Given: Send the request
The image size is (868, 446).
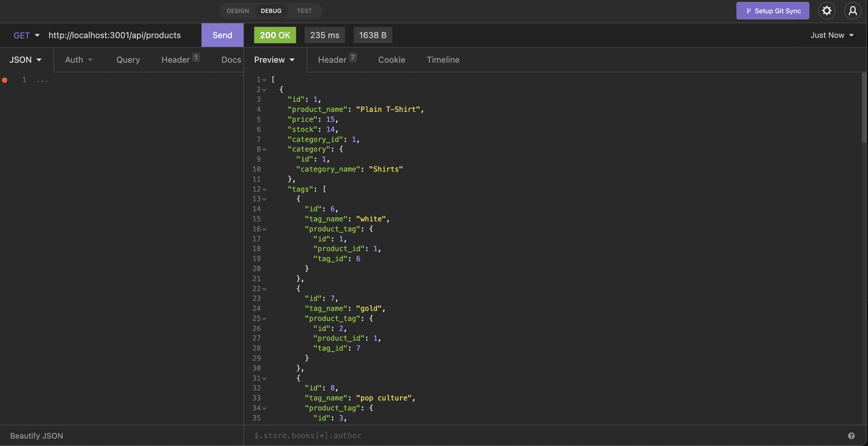Looking at the screenshot, I should (x=222, y=35).
